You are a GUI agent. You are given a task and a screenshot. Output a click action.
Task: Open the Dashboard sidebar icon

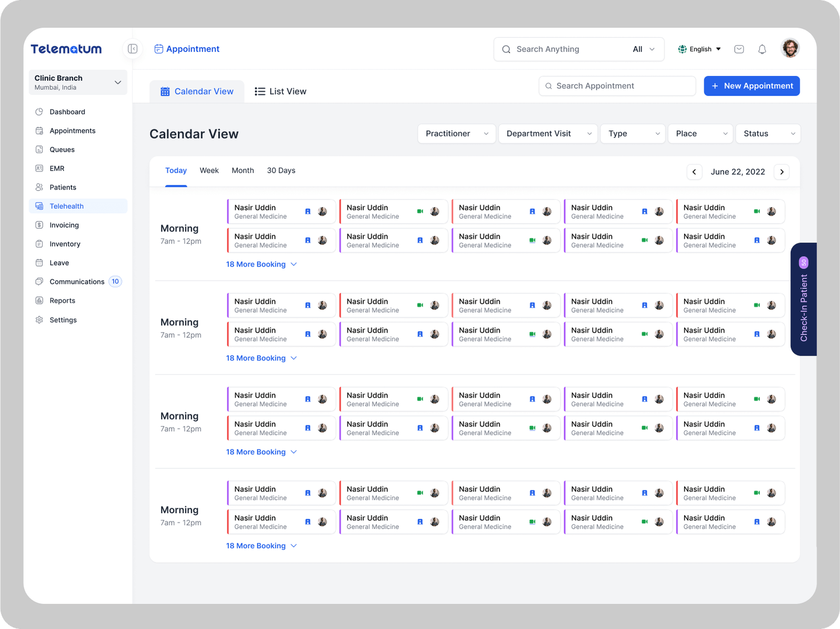pyautogui.click(x=39, y=112)
